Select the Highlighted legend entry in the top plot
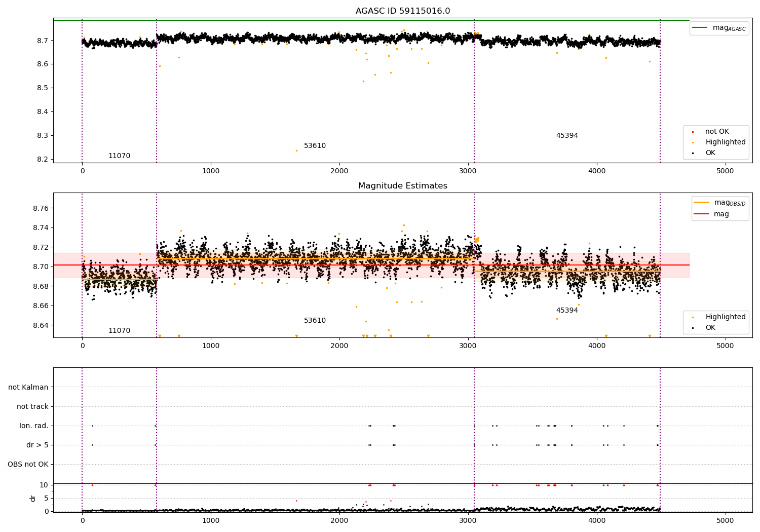 tap(719, 142)
